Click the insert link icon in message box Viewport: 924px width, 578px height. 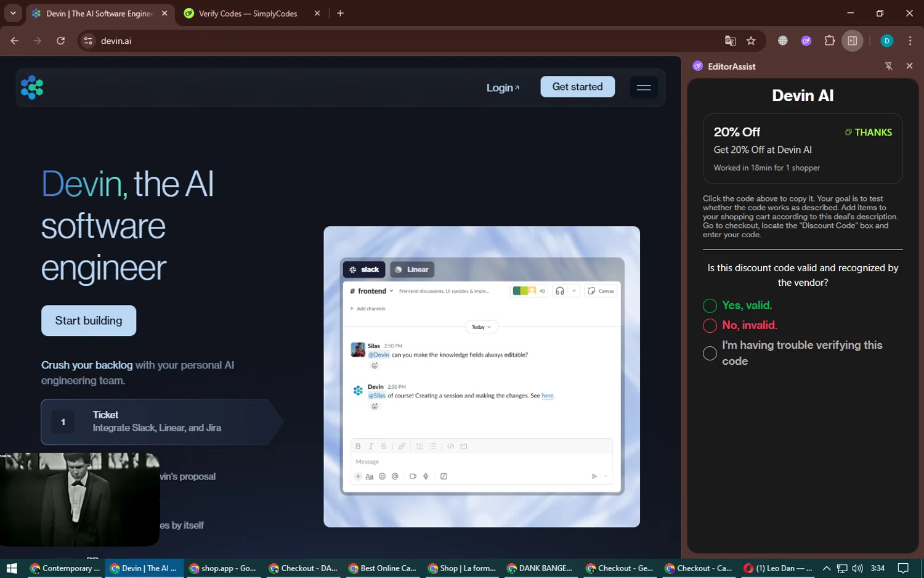[x=402, y=446]
